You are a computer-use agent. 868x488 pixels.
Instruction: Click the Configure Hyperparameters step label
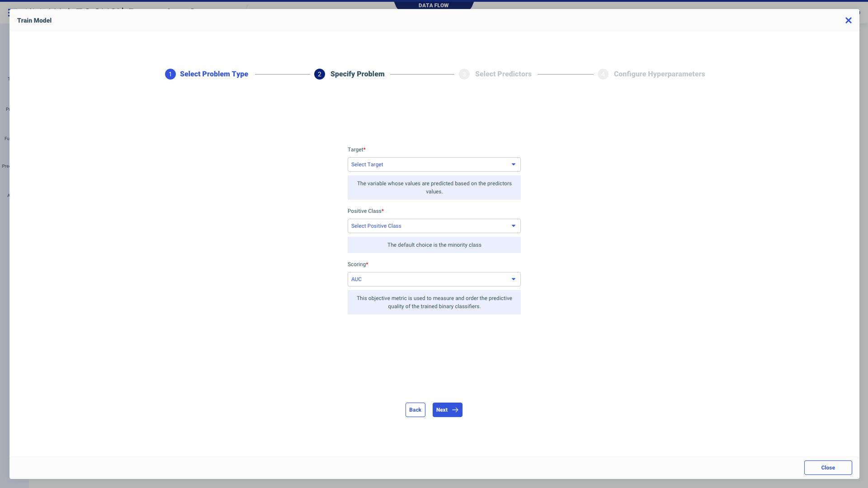[x=659, y=74]
